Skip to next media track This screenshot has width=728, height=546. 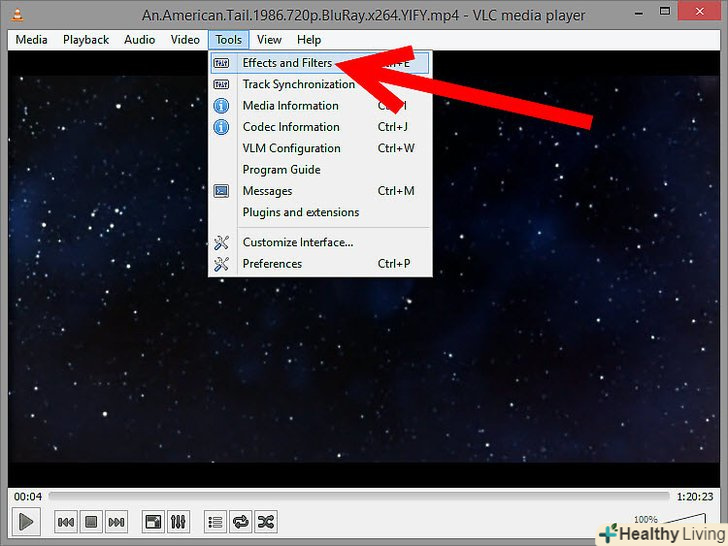(x=116, y=522)
